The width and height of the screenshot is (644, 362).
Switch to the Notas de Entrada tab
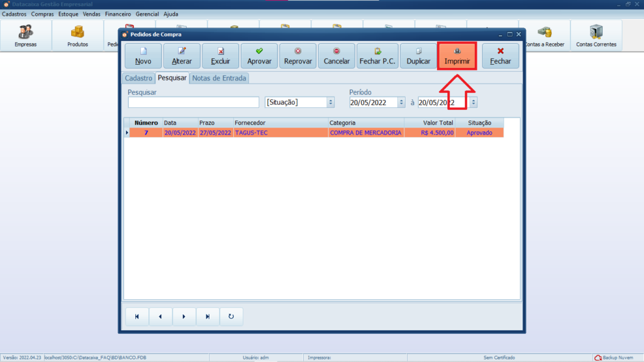click(219, 79)
